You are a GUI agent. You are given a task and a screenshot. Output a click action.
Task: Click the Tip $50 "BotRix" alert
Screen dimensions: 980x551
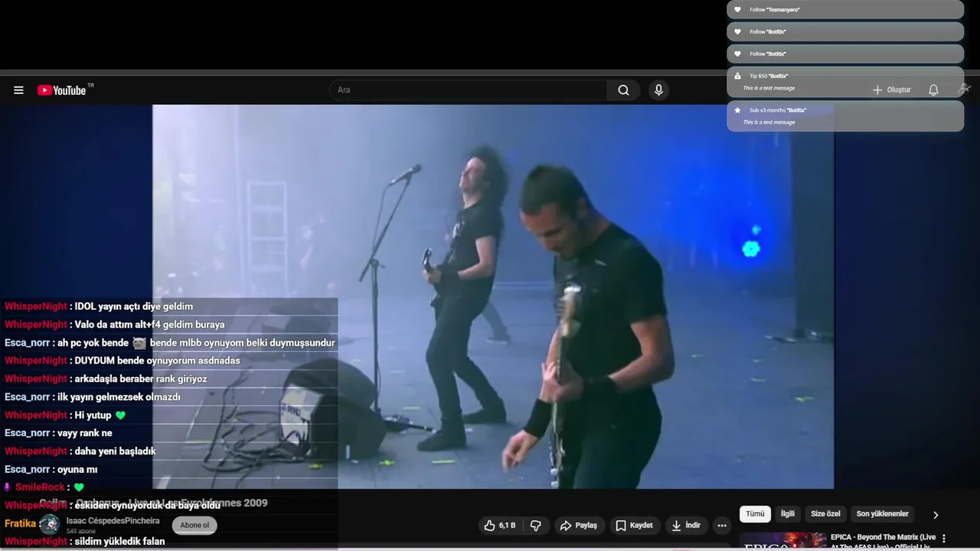pyautogui.click(x=845, y=82)
